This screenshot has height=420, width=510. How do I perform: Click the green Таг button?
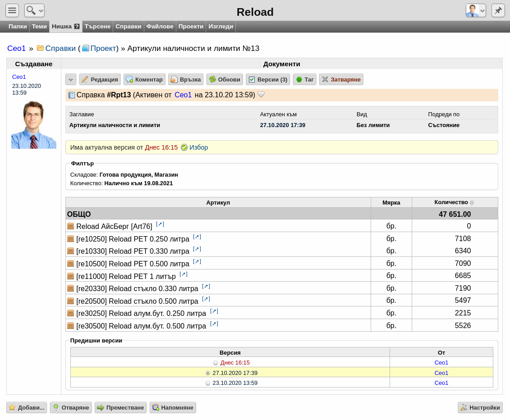click(x=305, y=80)
